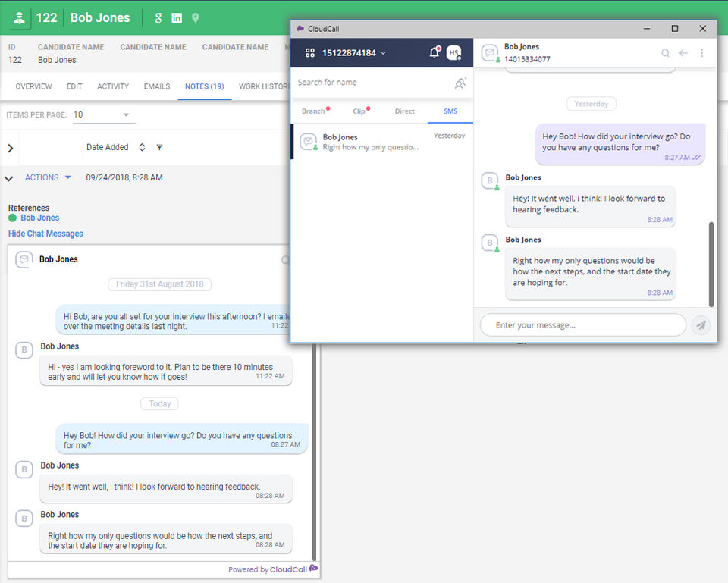Viewport: 728px width, 583px height.
Task: Click the Enter your message field
Action: coord(582,325)
